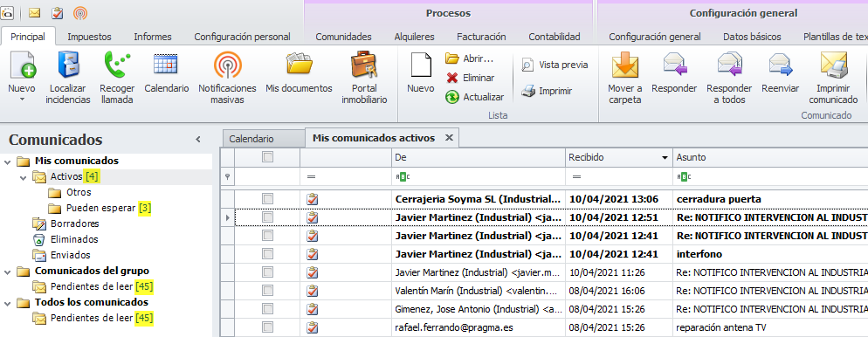Click Actualizar refresh button
The height and width of the screenshot is (337, 868).
coord(475,97)
